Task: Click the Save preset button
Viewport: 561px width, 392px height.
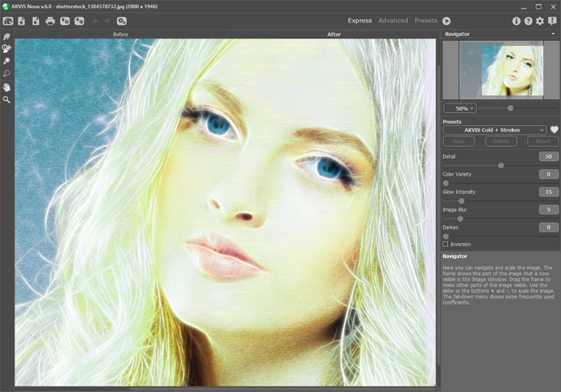Action: 458,141
